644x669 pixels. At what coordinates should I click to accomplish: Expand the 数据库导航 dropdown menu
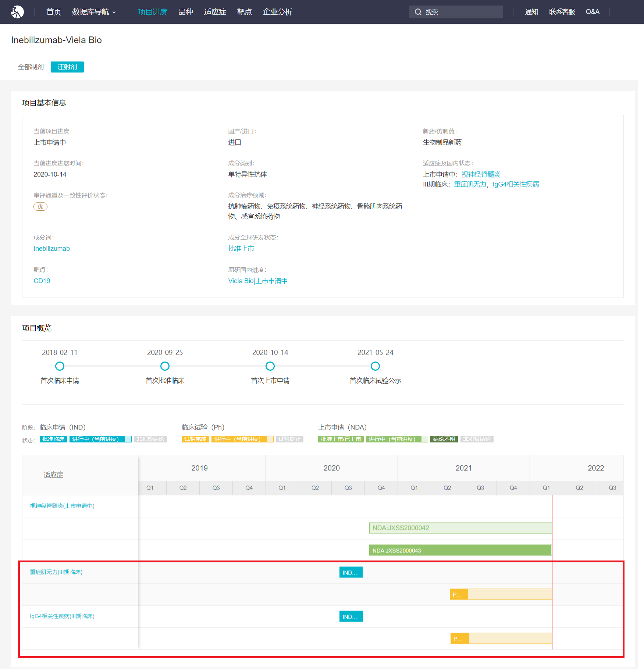point(94,12)
